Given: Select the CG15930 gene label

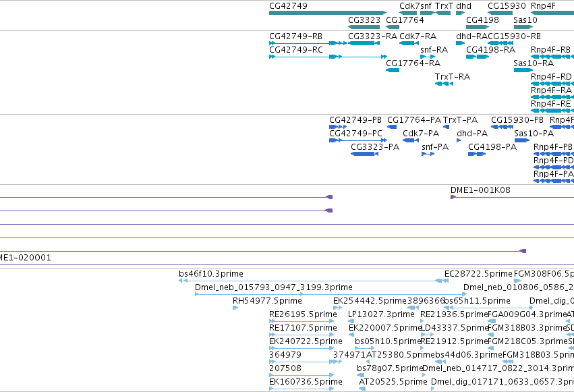Looking at the screenshot, I should pos(507,6).
